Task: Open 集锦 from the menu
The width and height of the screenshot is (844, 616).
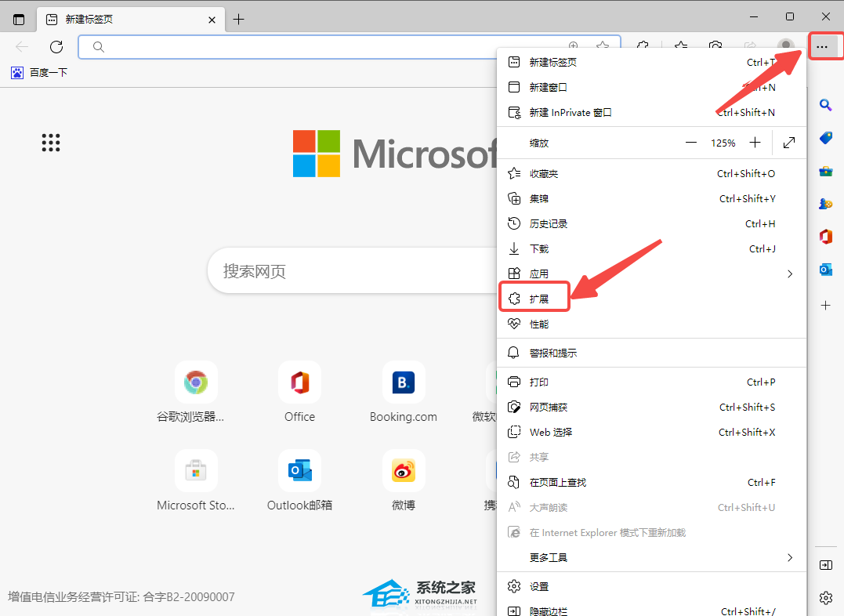Action: click(651, 199)
